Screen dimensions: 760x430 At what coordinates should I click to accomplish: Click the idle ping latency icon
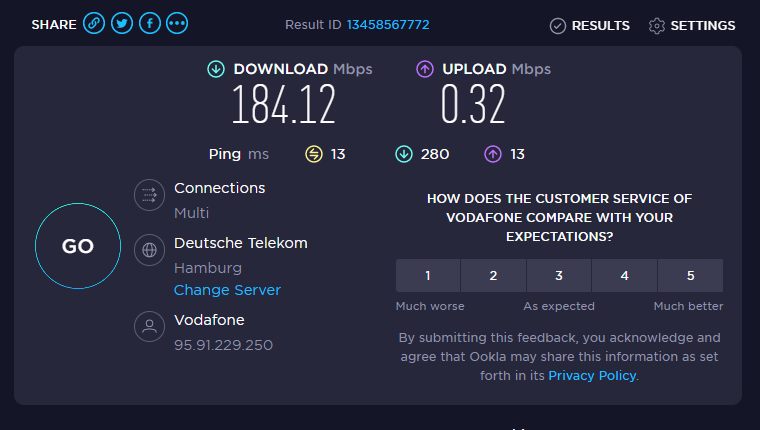click(314, 154)
